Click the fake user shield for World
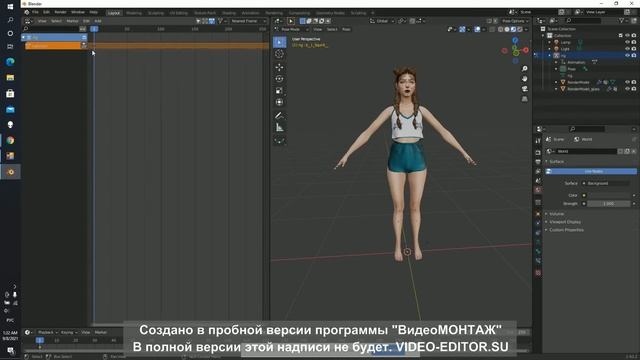Viewport: 640px width, 360px height. (621, 151)
